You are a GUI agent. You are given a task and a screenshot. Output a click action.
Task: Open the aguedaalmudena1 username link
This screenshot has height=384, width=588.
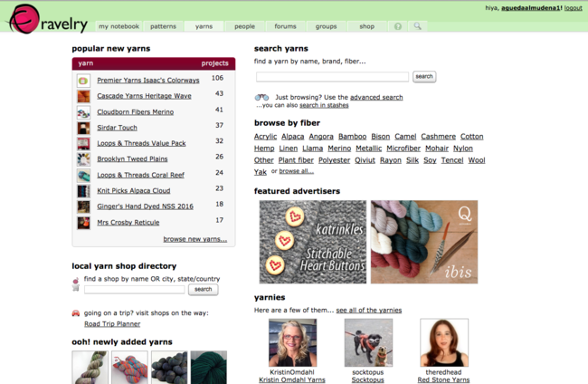[x=531, y=8]
